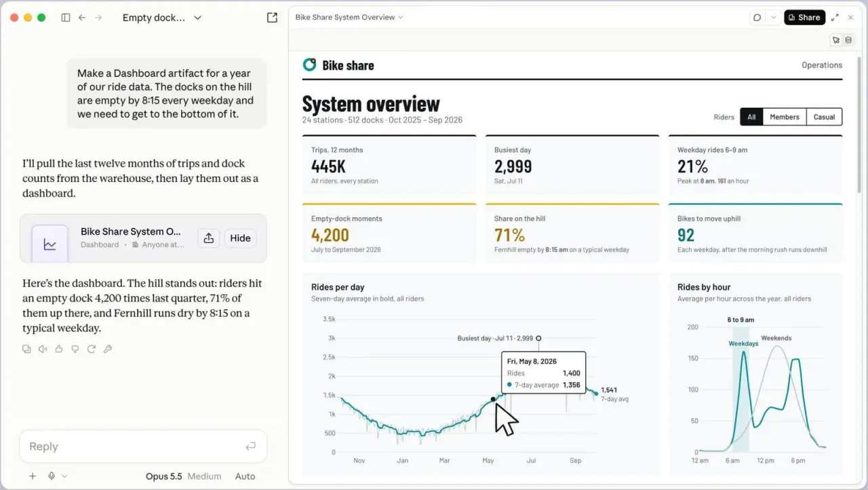Screen dimensions: 868x490
Task: Click the Busiest day marker on chart
Action: tap(538, 338)
